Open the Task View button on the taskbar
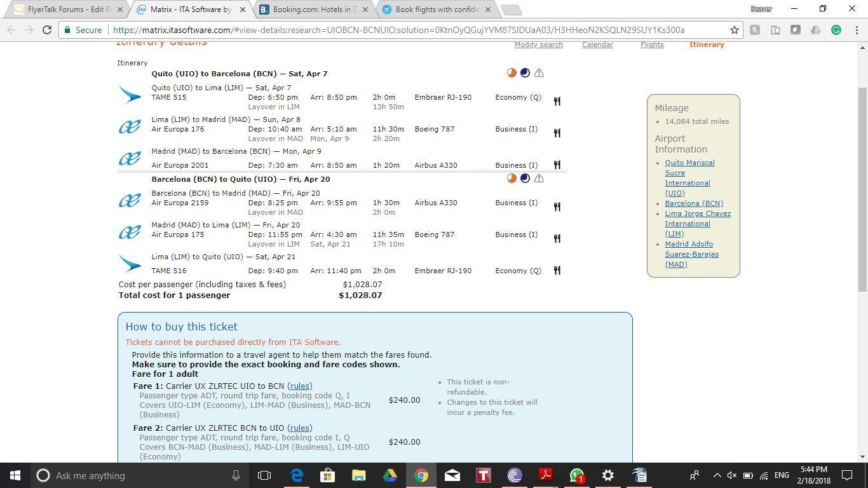The height and width of the screenshot is (488, 868). [264, 475]
